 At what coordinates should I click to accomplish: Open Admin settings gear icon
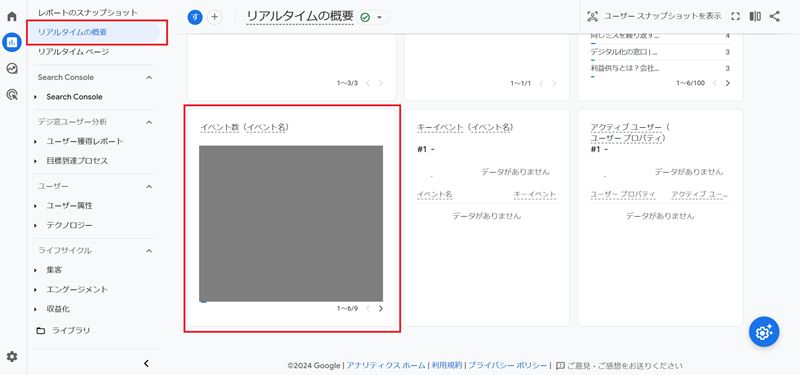coord(12,357)
